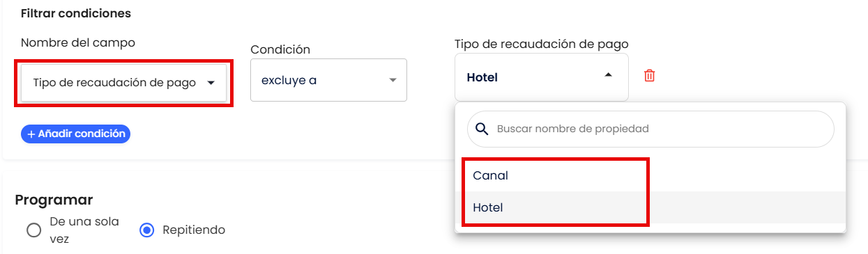
Task: Click the 'Condición' field label
Action: [280, 49]
